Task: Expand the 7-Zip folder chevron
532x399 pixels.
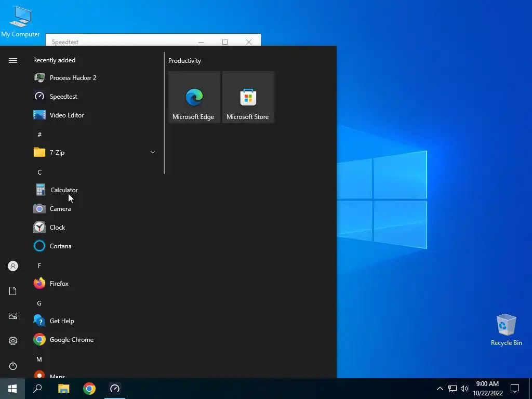Action: pyautogui.click(x=153, y=152)
